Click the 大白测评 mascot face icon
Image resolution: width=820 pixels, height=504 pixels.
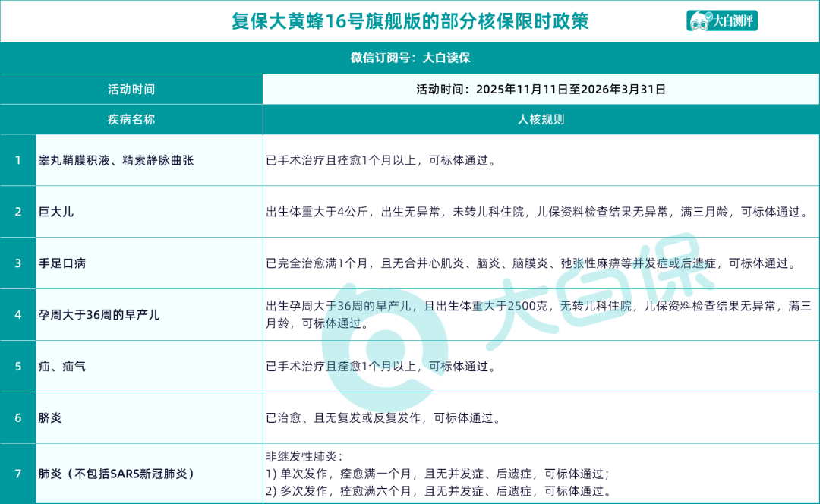click(699, 22)
